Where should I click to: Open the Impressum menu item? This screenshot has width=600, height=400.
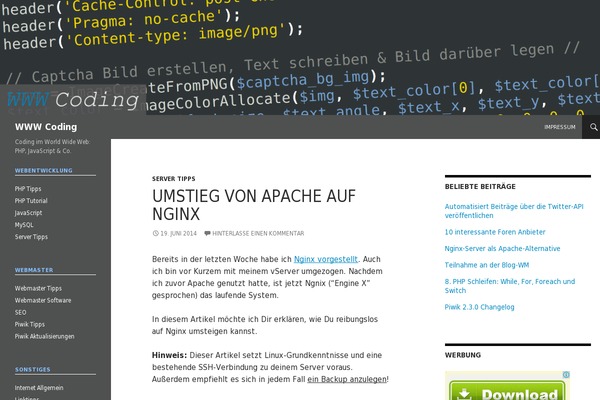click(560, 127)
